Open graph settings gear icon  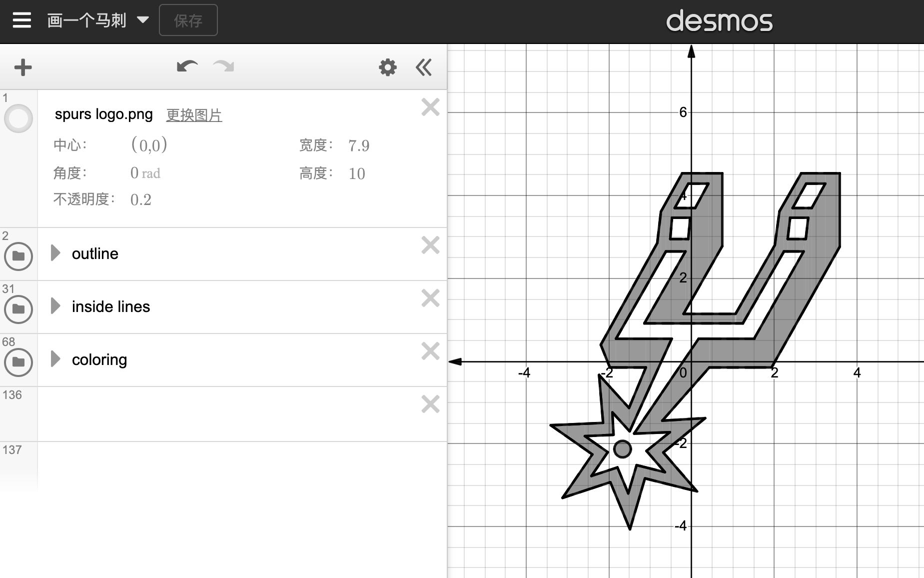[388, 67]
